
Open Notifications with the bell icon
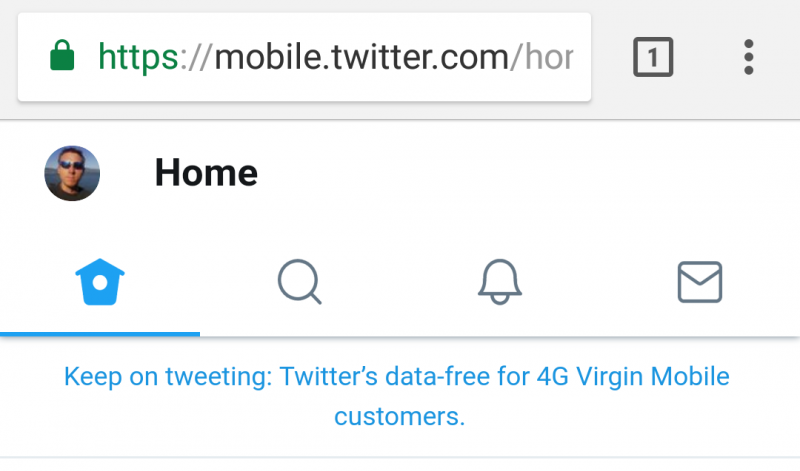(500, 282)
